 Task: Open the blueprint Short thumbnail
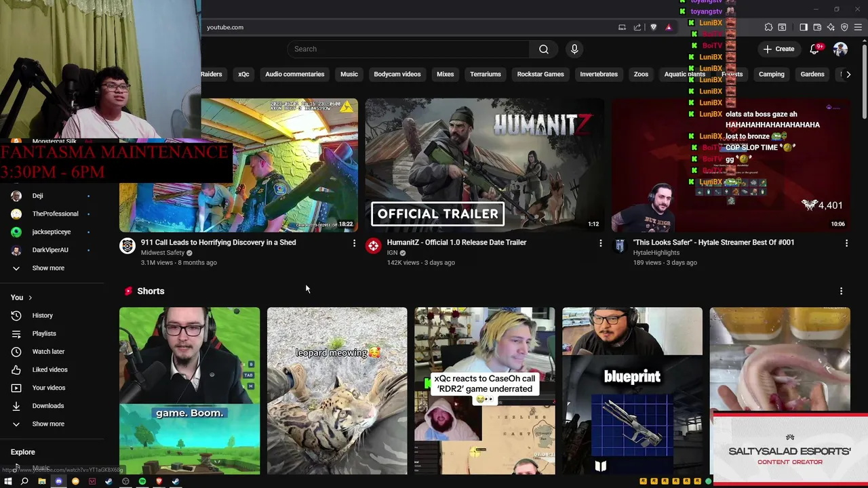632,391
